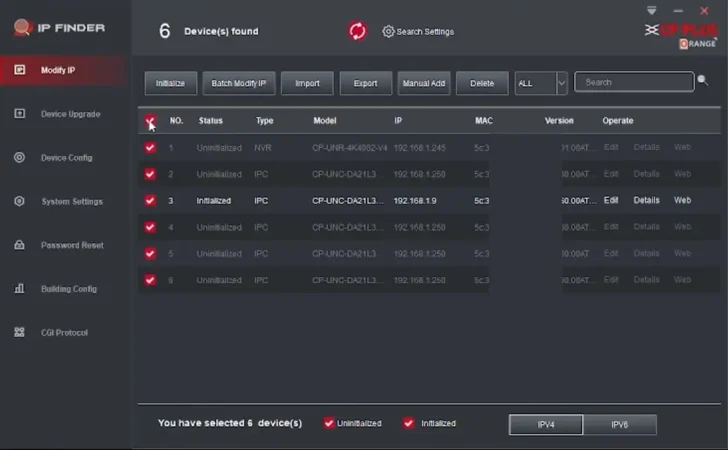This screenshot has width=728, height=450.
Task: Switch to the IPV6 tab
Action: 619,424
